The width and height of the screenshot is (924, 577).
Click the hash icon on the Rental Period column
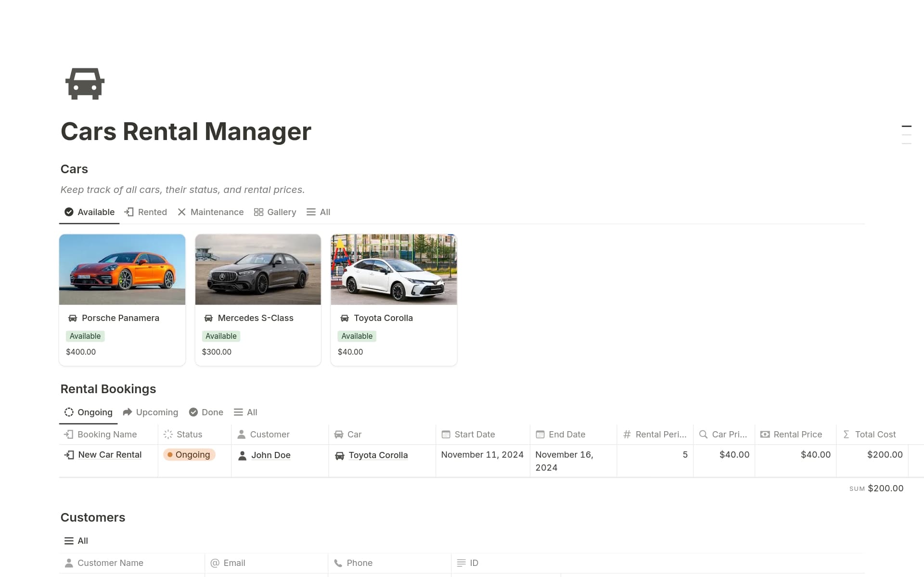627,434
